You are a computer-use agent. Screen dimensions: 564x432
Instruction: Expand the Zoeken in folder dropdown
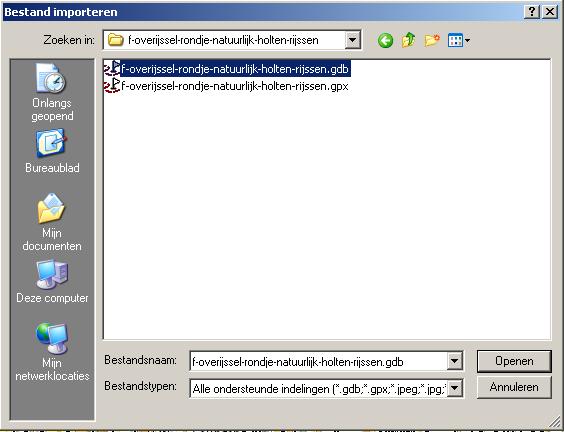tap(352, 40)
